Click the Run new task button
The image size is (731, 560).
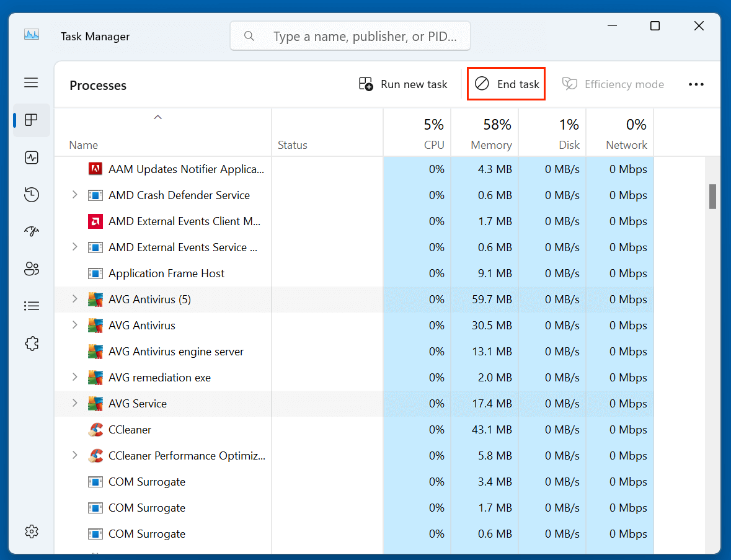click(403, 84)
